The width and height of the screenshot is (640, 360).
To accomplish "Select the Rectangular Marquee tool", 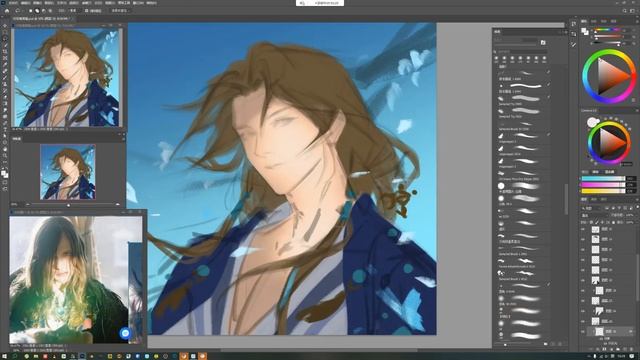I will [x=5, y=32].
